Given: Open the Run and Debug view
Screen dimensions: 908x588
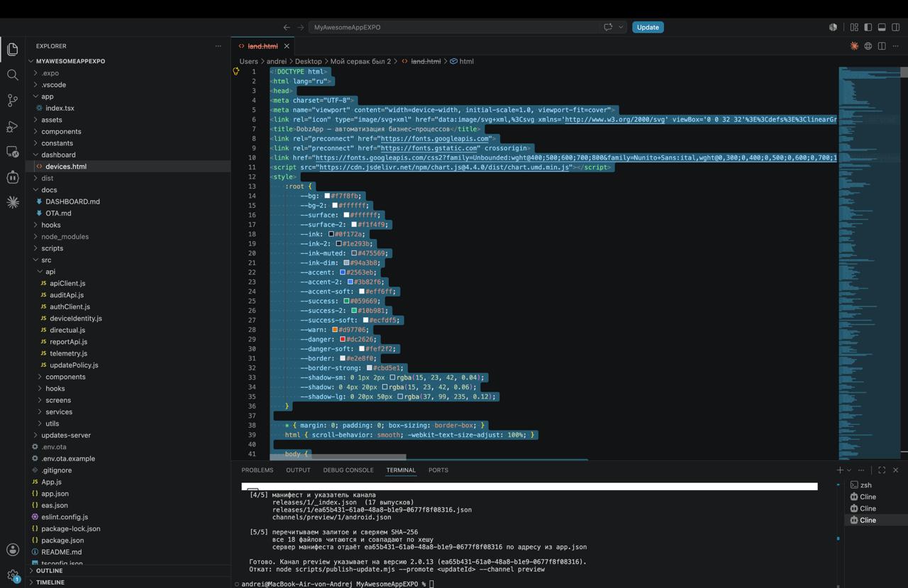Looking at the screenshot, I should (x=12, y=126).
